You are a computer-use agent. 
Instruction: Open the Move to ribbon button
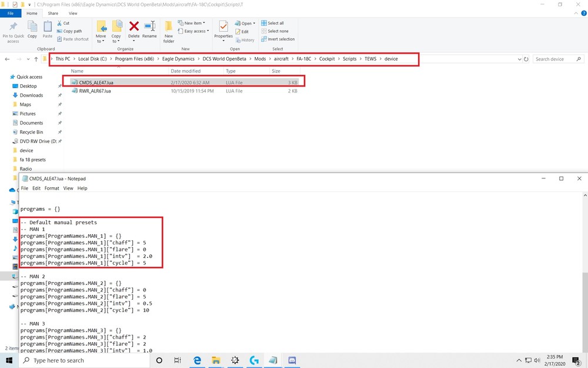tap(101, 31)
